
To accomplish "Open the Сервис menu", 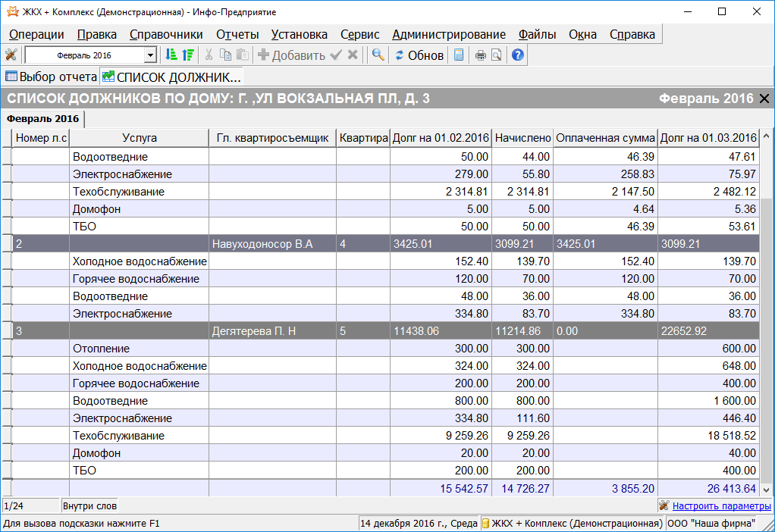I will (359, 35).
